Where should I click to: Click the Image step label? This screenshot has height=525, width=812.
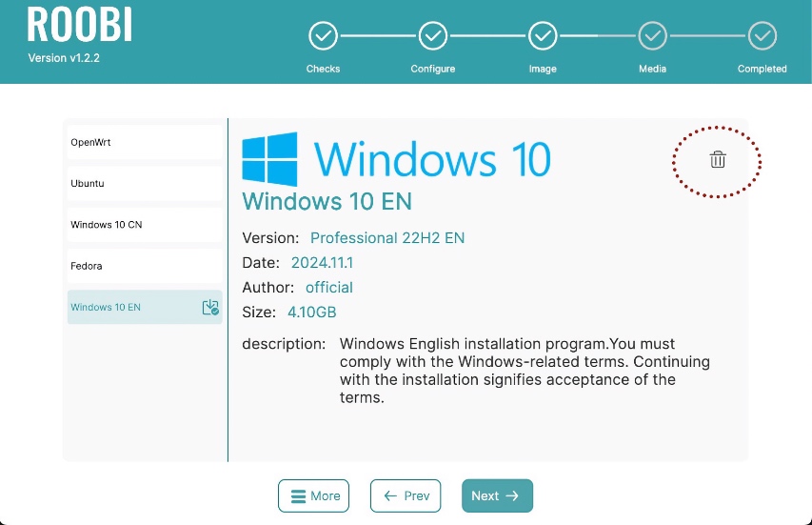click(543, 69)
